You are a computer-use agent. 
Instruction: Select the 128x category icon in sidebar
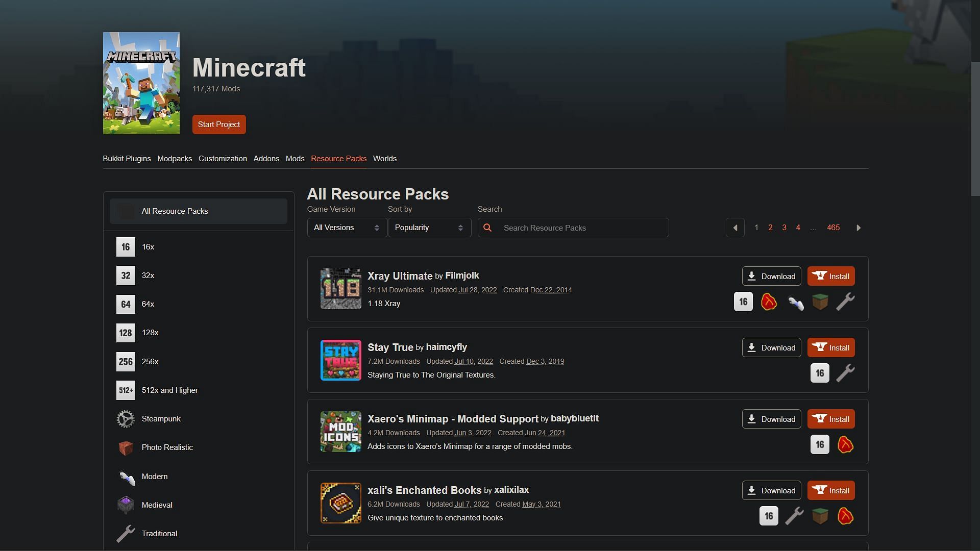click(126, 333)
